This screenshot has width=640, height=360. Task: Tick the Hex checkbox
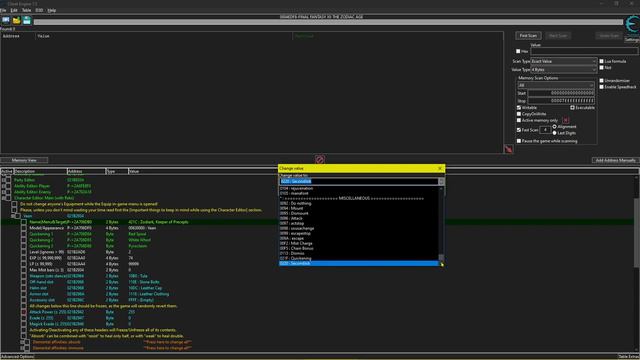click(x=518, y=51)
